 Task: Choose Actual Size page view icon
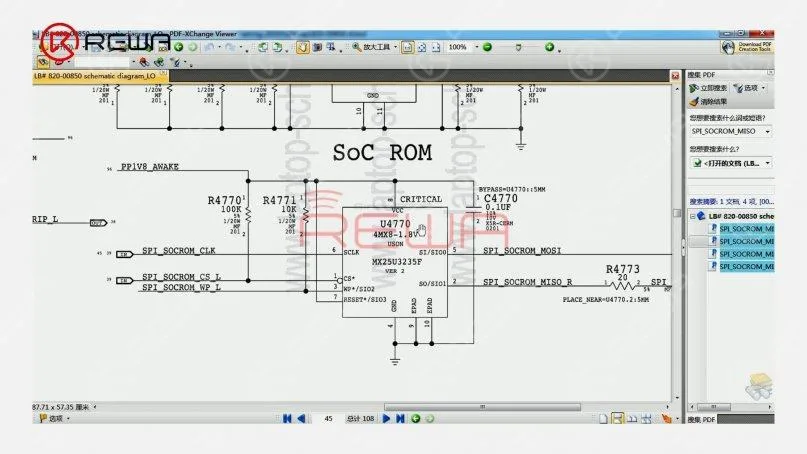click(408, 47)
